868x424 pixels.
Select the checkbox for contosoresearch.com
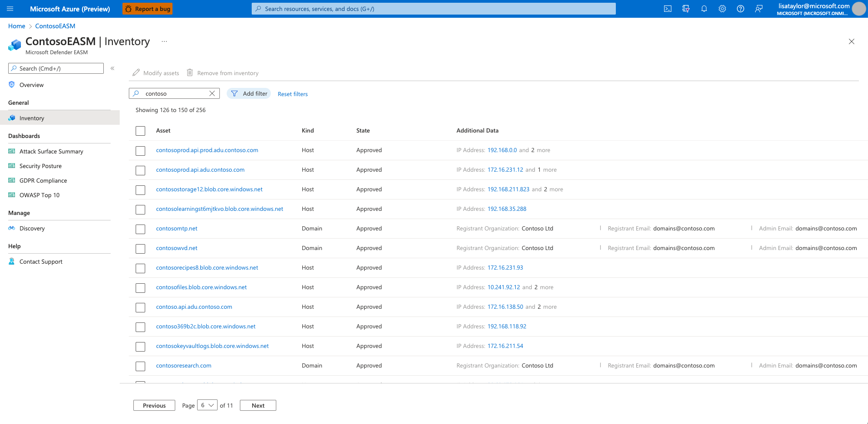[140, 366]
